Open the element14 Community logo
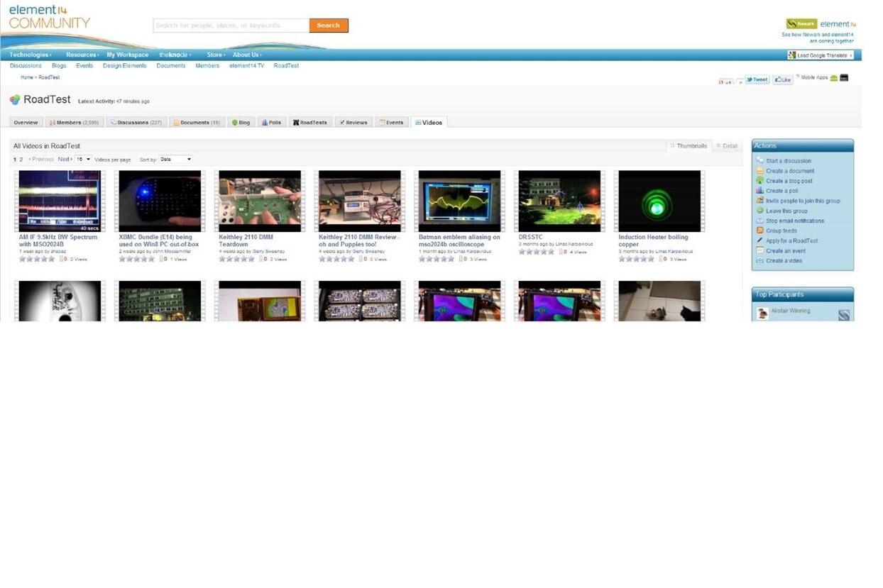 click(50, 17)
